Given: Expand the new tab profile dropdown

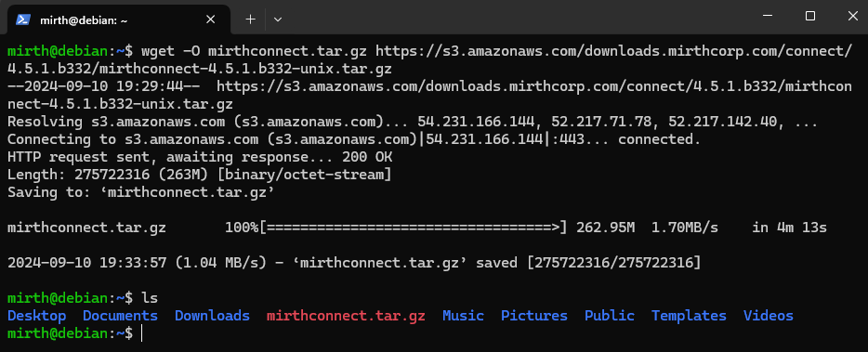Looking at the screenshot, I should [278, 20].
